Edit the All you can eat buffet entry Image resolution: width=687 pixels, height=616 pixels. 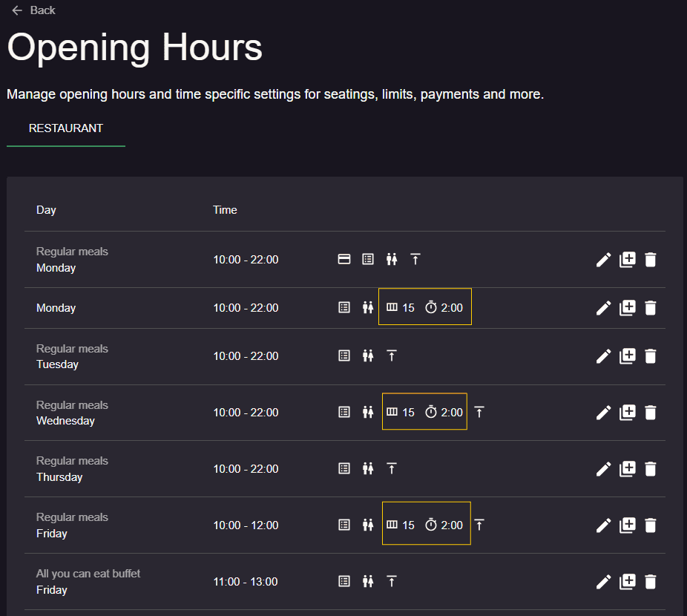(x=603, y=582)
